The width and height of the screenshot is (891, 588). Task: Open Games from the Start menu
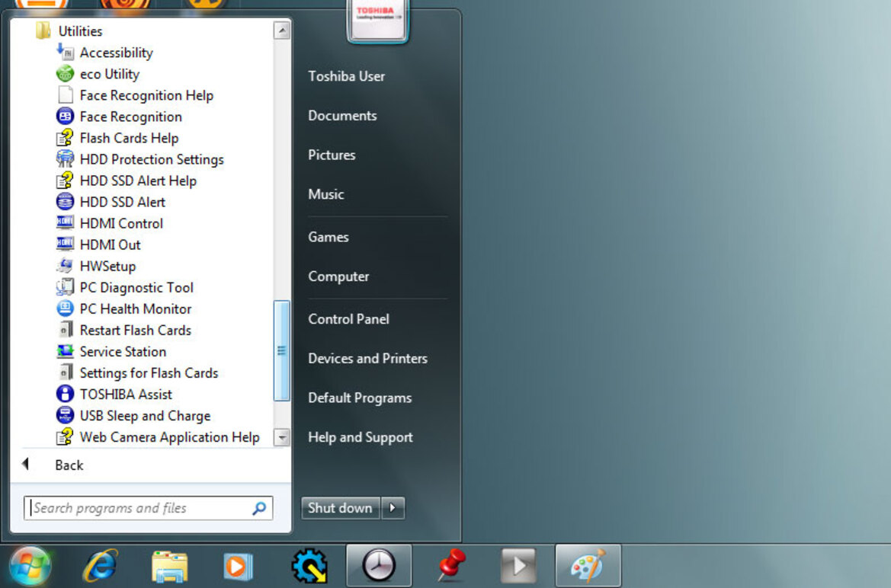click(x=329, y=237)
